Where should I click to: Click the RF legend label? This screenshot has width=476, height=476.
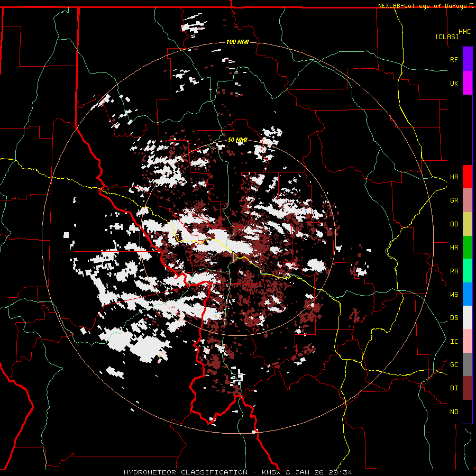click(454, 59)
